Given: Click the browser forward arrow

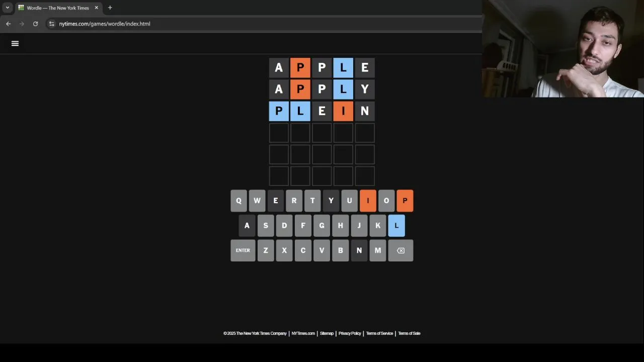Looking at the screenshot, I should (x=22, y=24).
